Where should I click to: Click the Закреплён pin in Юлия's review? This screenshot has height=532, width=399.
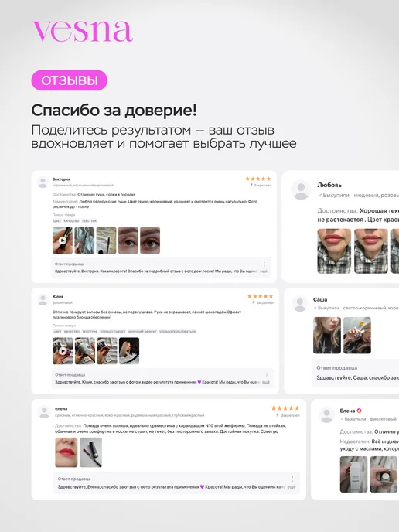(263, 302)
